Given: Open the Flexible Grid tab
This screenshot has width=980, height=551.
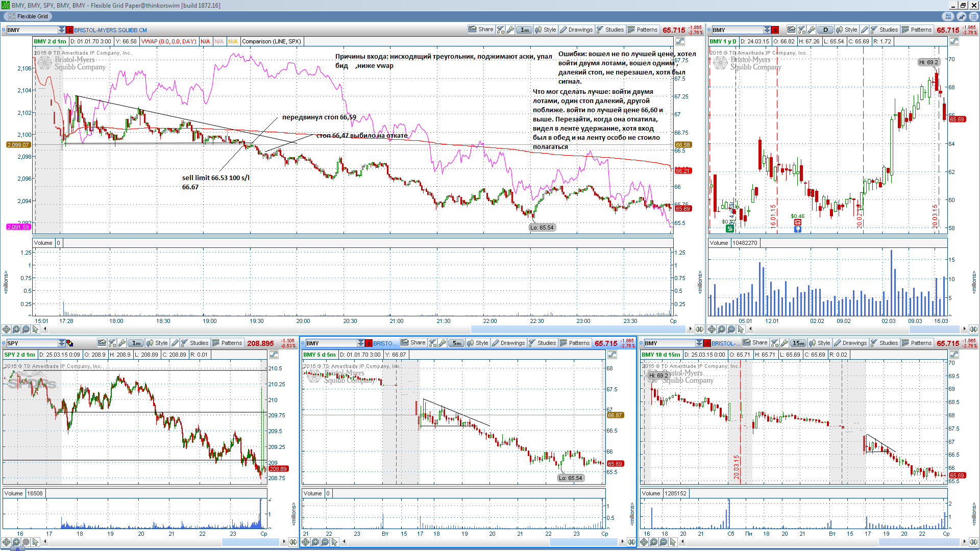Looking at the screenshot, I should point(29,16).
